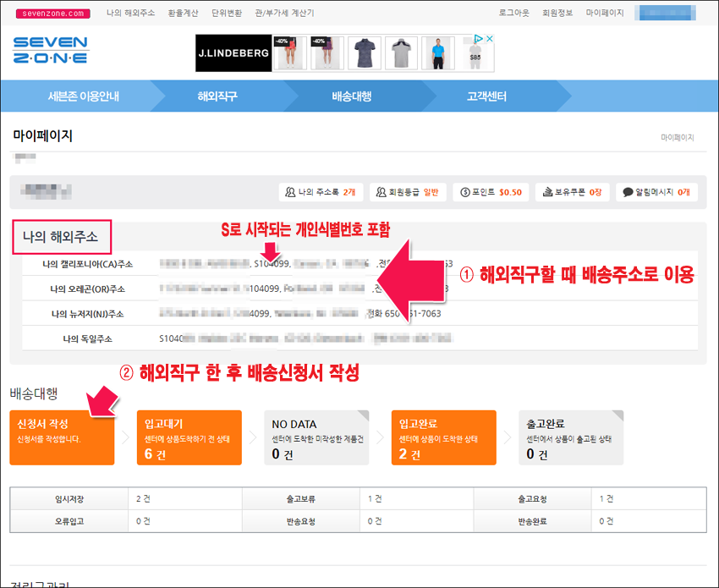Close the J.Lindeberg ad with X icon
The width and height of the screenshot is (719, 588).
[x=488, y=39]
